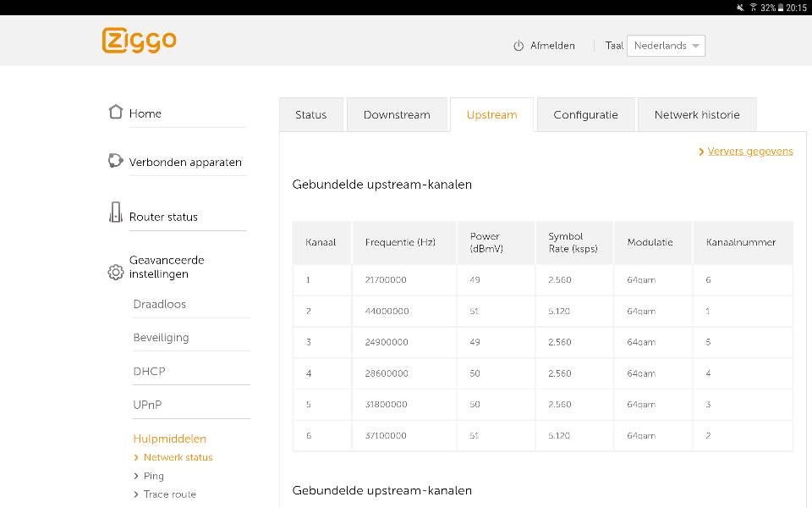Click frequency value 28600000

[x=387, y=373]
